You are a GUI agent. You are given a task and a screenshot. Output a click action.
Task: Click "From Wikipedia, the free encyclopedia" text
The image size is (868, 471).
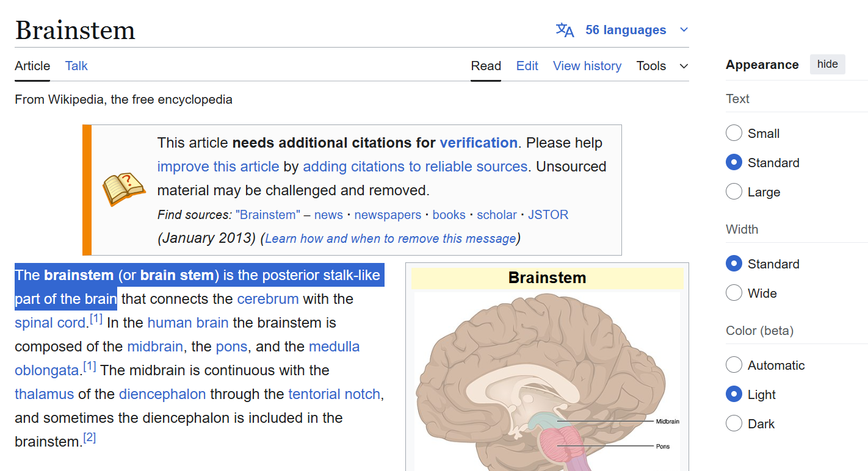click(123, 99)
